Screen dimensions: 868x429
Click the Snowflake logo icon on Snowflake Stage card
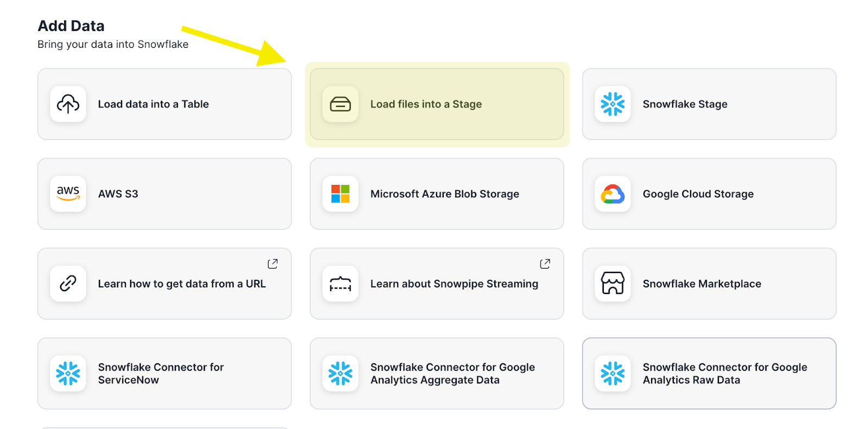[612, 104]
